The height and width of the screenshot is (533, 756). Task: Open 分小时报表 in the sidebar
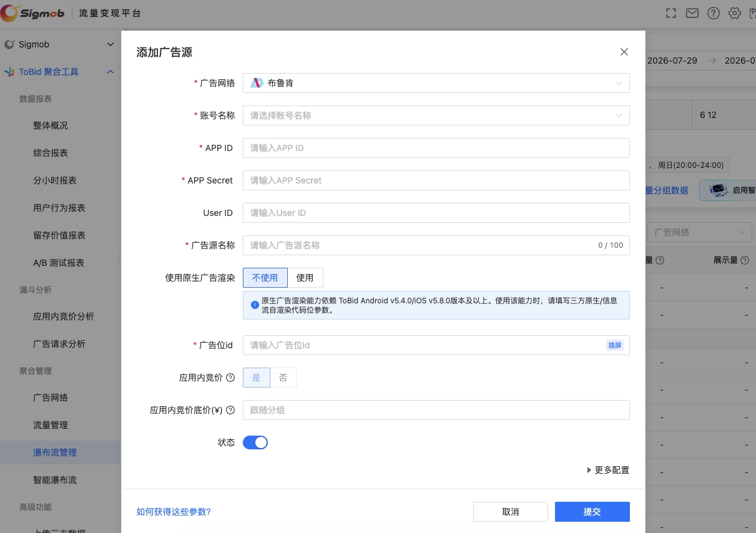point(55,180)
